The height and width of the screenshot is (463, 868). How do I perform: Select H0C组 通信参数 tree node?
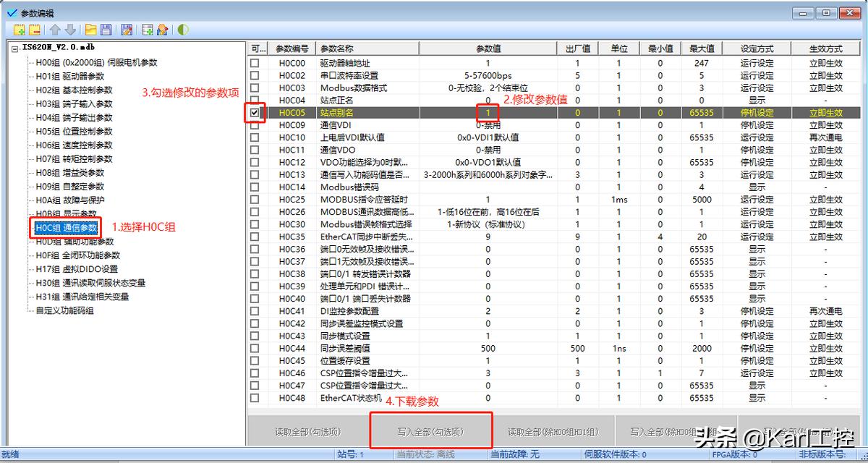pyautogui.click(x=66, y=227)
